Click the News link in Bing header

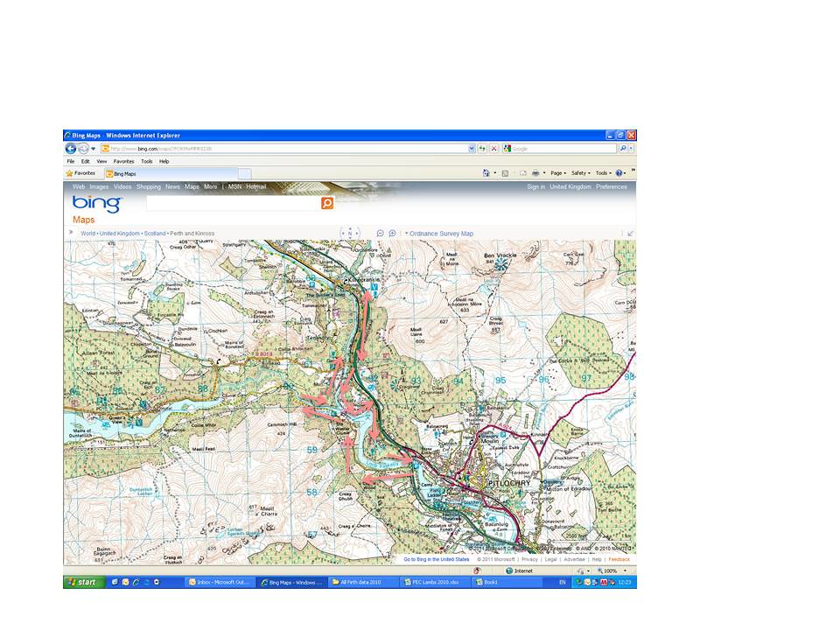click(172, 187)
